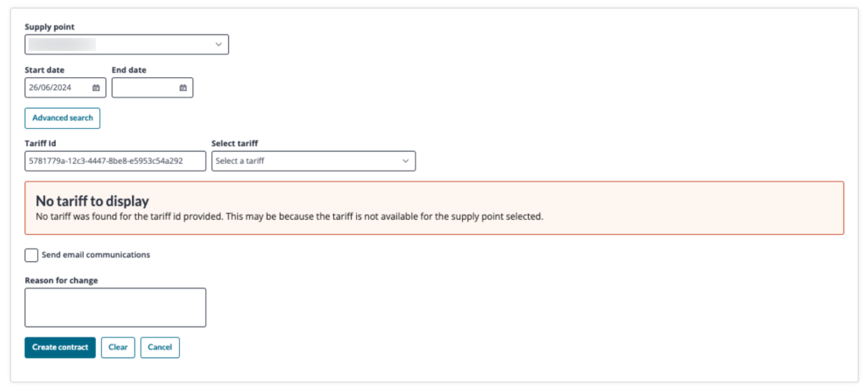Focus the Reason for change text area
The width and height of the screenshot is (868, 392).
tap(115, 307)
